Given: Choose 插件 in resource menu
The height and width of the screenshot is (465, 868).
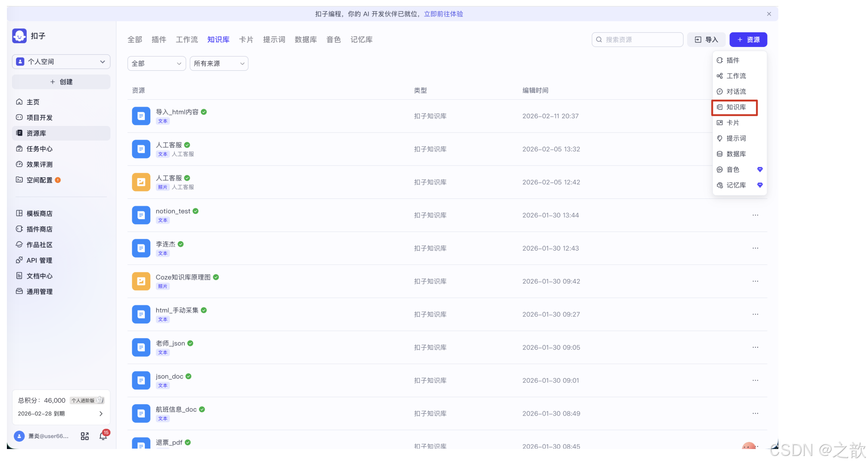Looking at the screenshot, I should click(x=740, y=60).
